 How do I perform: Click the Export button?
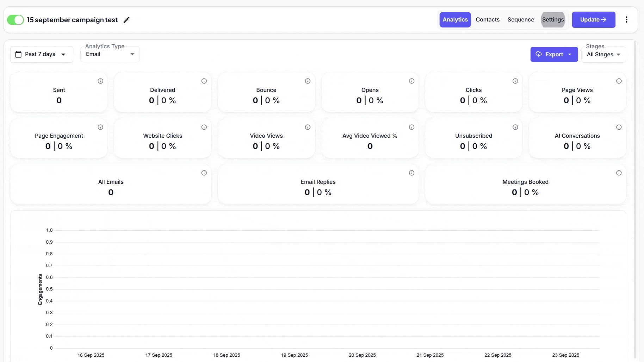pos(554,55)
